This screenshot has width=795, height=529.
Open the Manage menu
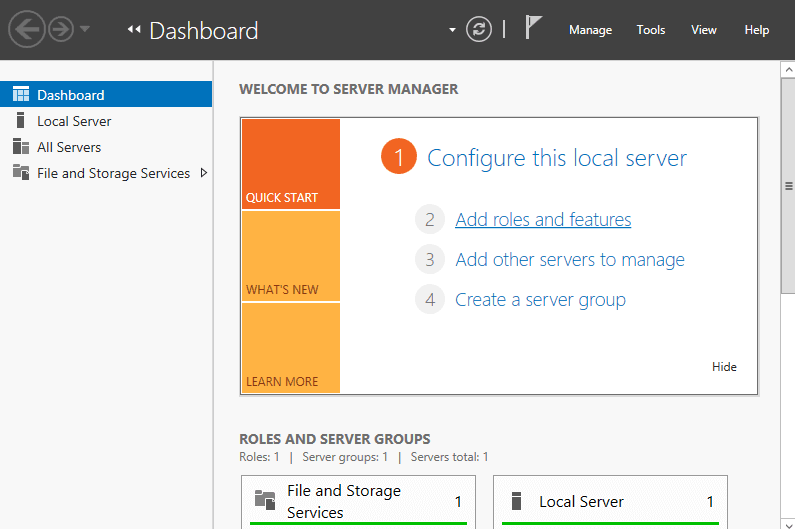coord(590,30)
